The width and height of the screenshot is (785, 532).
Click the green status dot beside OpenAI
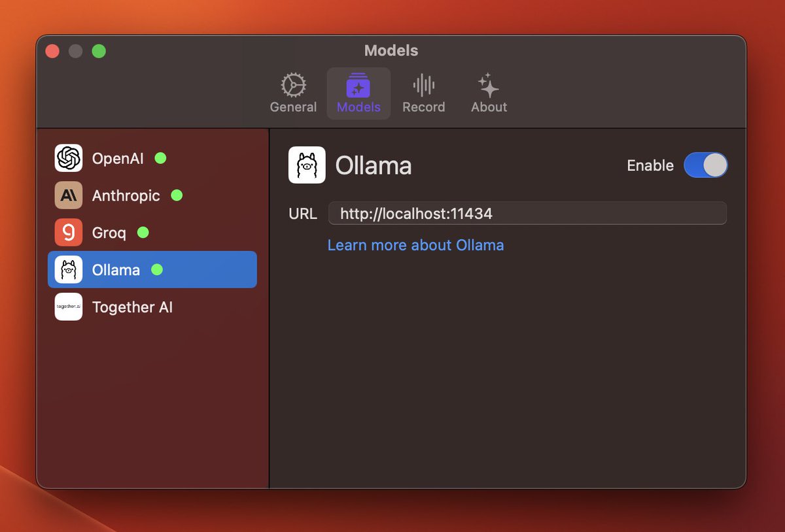click(x=160, y=158)
